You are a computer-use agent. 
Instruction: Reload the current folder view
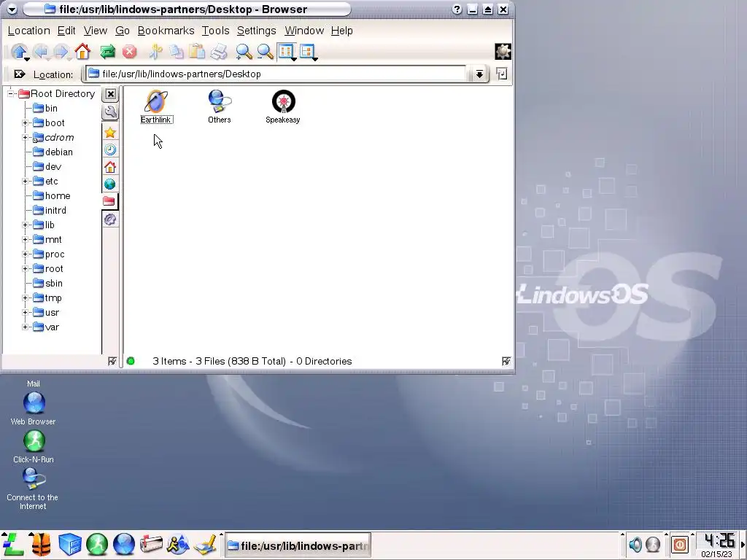tap(108, 52)
